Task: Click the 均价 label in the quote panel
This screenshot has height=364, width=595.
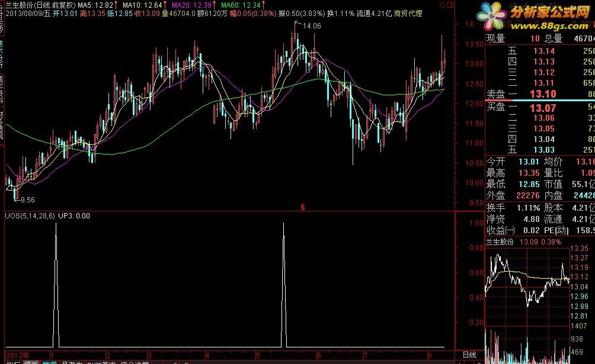Action: click(553, 162)
